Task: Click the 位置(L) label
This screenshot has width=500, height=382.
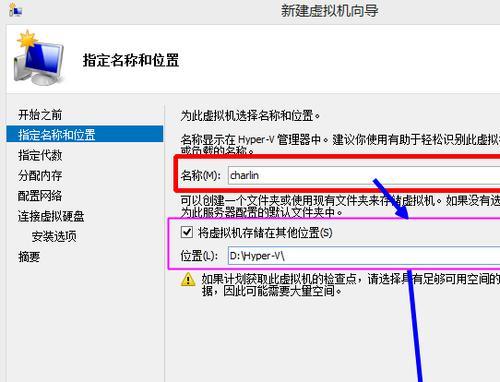Action: coord(199,256)
